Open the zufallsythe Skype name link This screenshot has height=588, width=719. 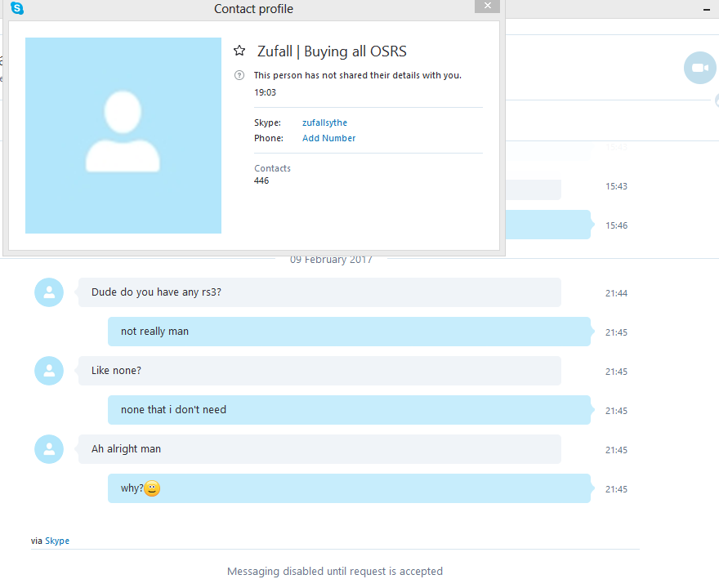[x=324, y=122]
